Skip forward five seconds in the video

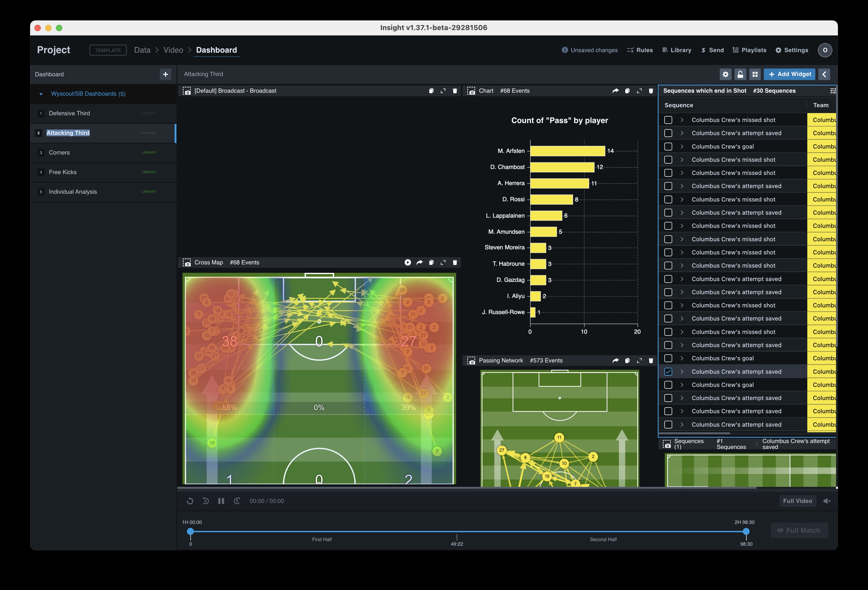(x=237, y=501)
